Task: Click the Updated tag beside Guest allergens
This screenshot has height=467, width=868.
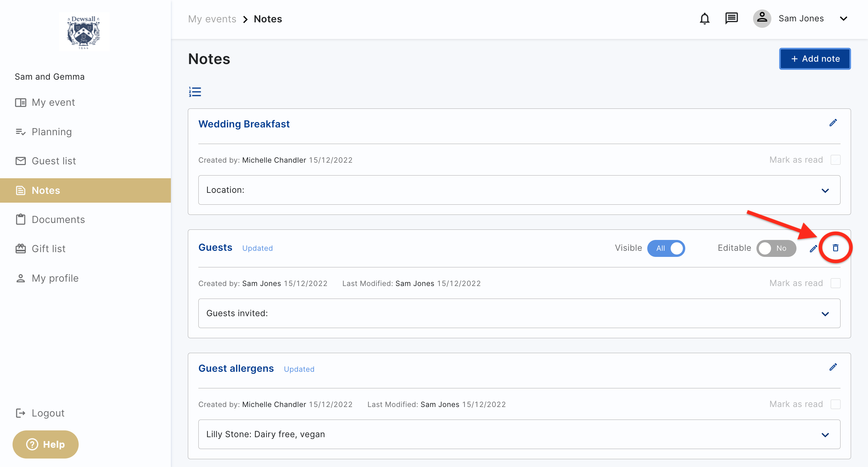Action: click(x=299, y=369)
